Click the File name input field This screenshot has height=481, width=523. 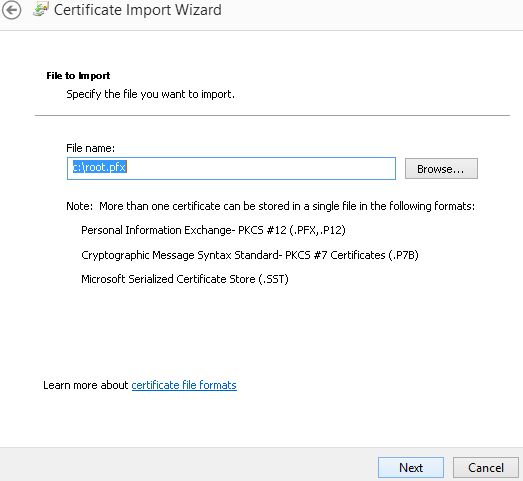(x=231, y=168)
